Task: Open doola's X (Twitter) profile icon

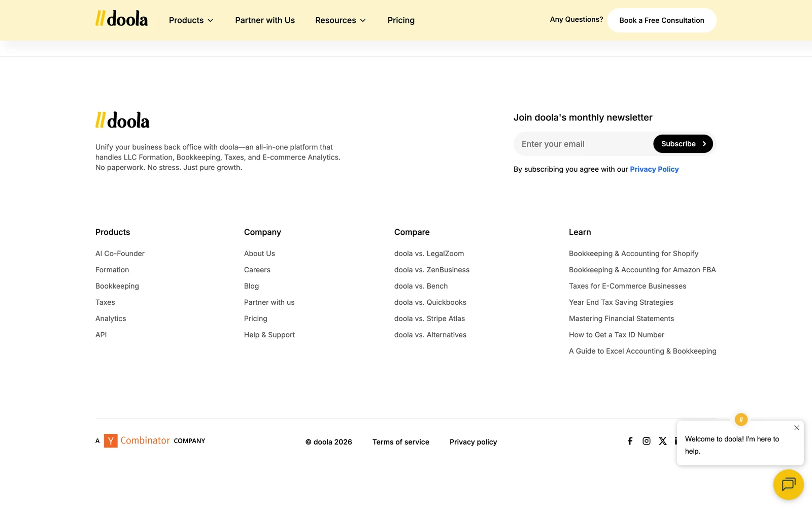Action: pos(663,441)
